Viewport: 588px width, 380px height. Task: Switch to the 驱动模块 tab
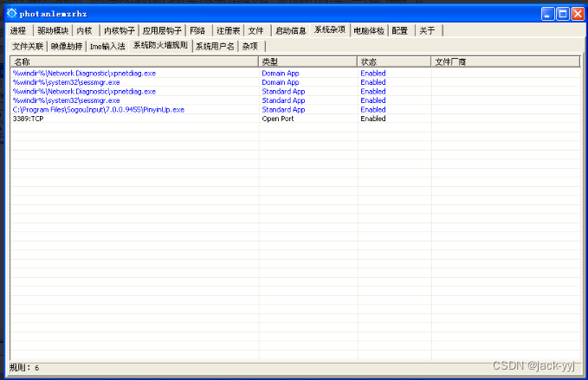(x=52, y=30)
